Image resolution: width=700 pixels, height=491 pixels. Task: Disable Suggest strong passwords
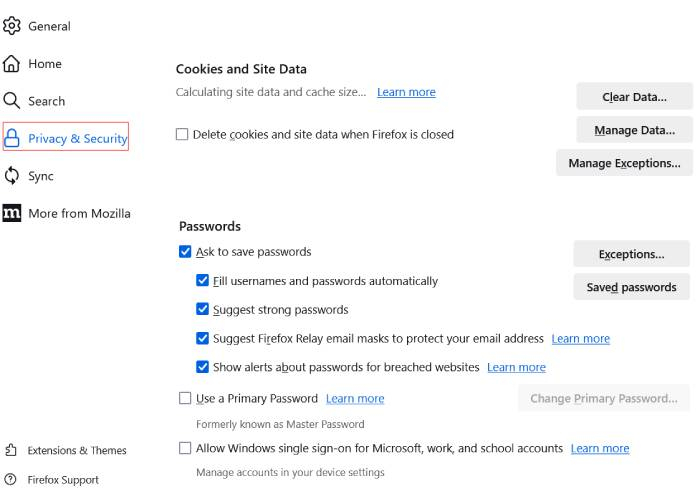pos(202,309)
